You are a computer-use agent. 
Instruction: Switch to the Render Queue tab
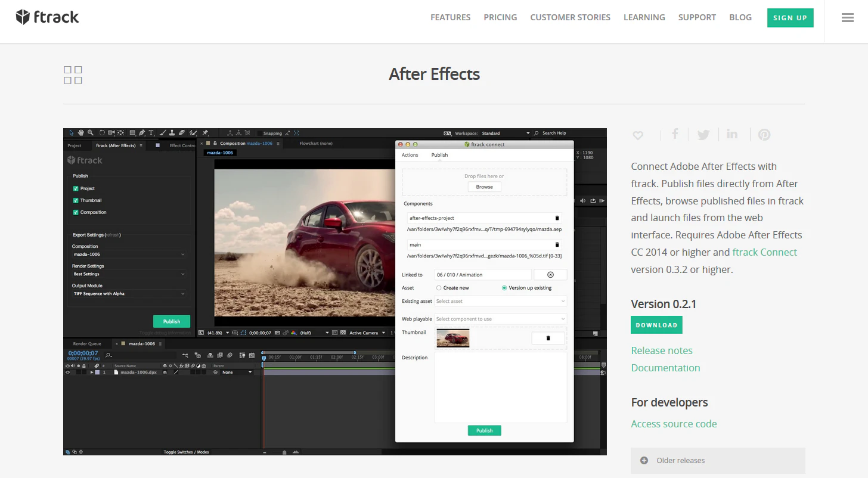click(87, 343)
